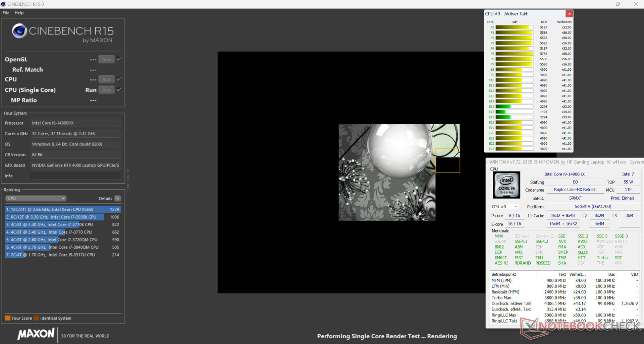
Task: Click the E16 core clock bar
Action: pyautogui.click(x=514, y=112)
